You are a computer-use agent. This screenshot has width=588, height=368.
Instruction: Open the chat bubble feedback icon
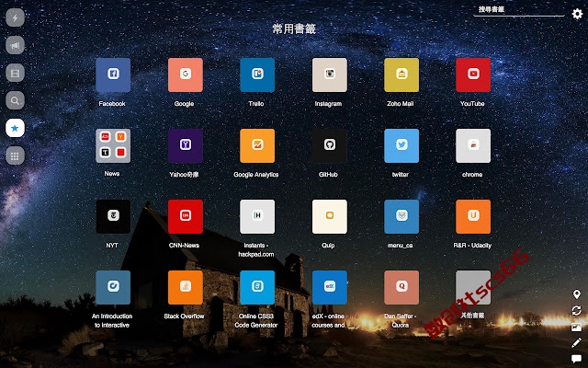point(576,359)
